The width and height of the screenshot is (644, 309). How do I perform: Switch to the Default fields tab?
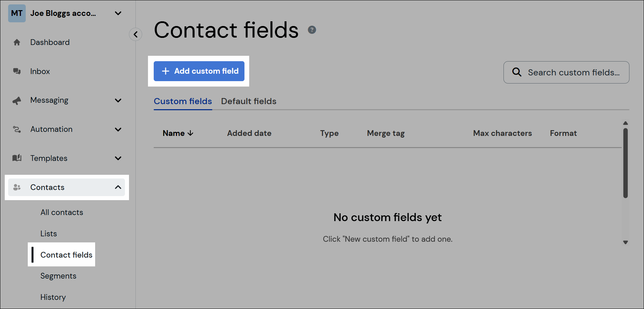249,101
